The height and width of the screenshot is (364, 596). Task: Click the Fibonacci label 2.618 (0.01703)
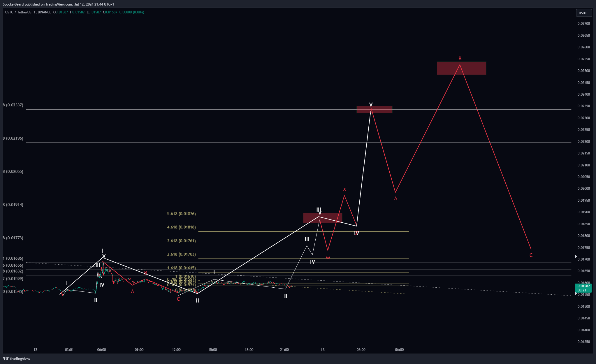(181, 254)
